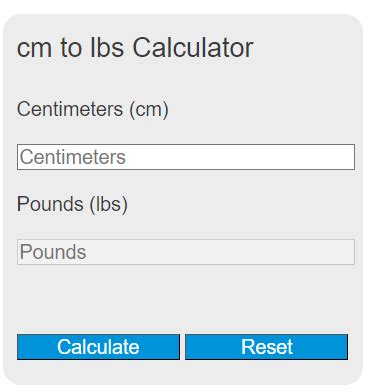Click the 'Pounds (lbs)' label
Screen dimensions: 371x390
(x=72, y=204)
